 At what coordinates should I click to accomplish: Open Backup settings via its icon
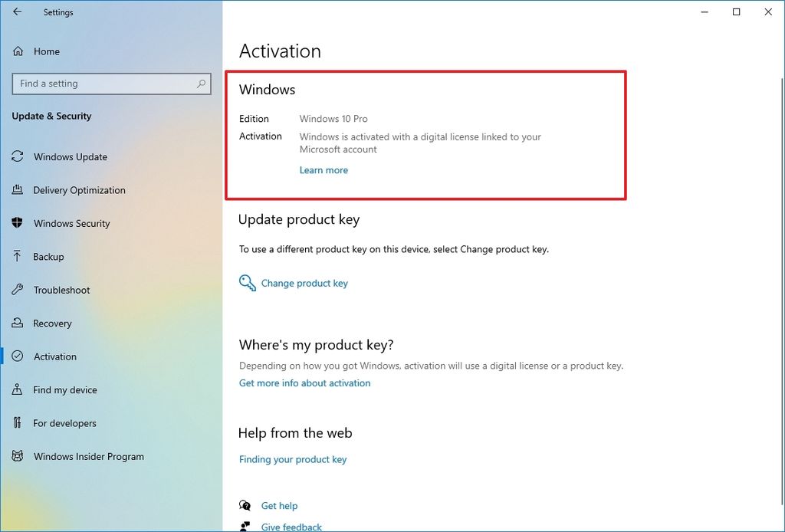(18, 256)
